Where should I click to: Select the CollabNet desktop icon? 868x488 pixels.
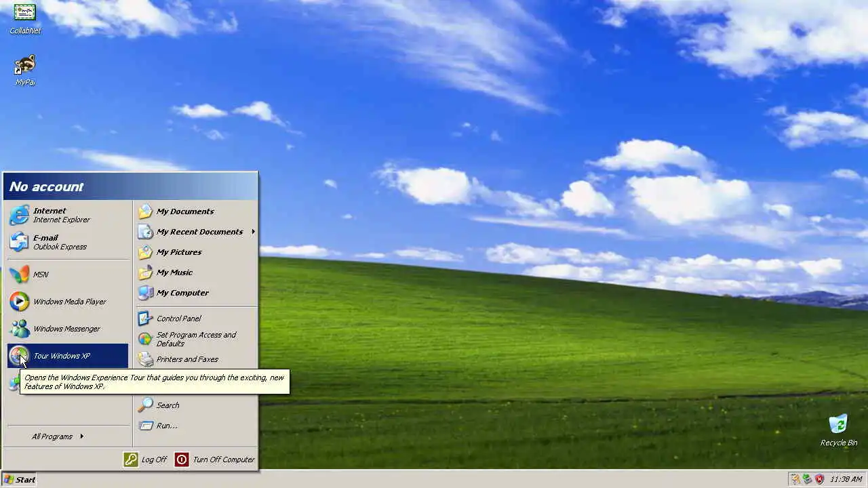pos(25,19)
